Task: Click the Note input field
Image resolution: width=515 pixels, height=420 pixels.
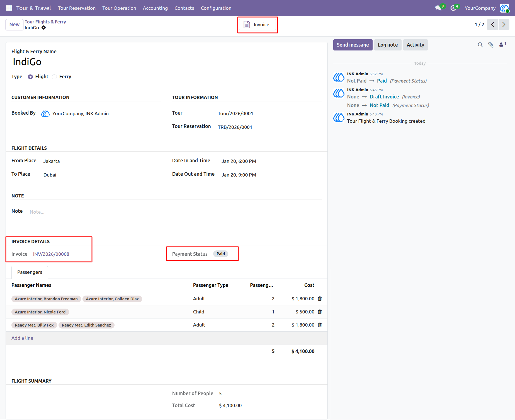Action: [176, 212]
